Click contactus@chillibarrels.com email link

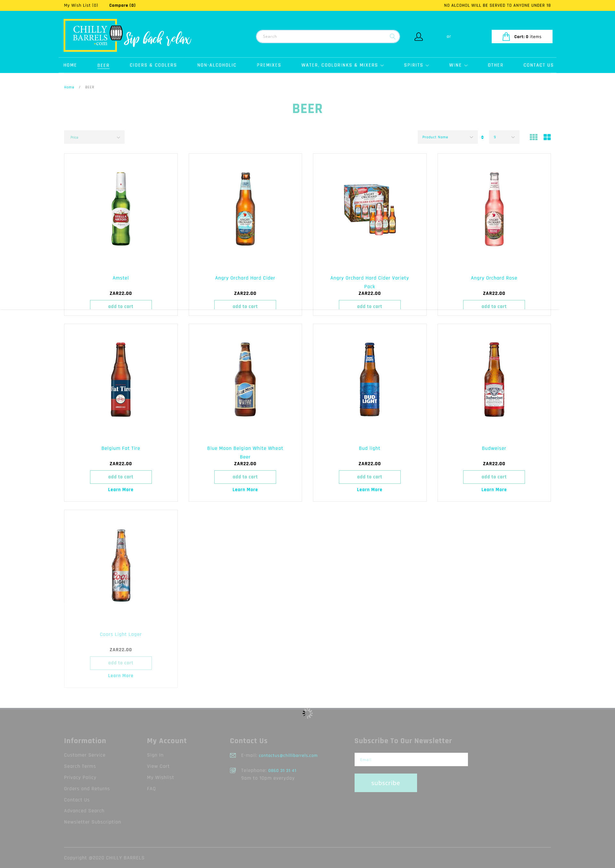pos(288,756)
